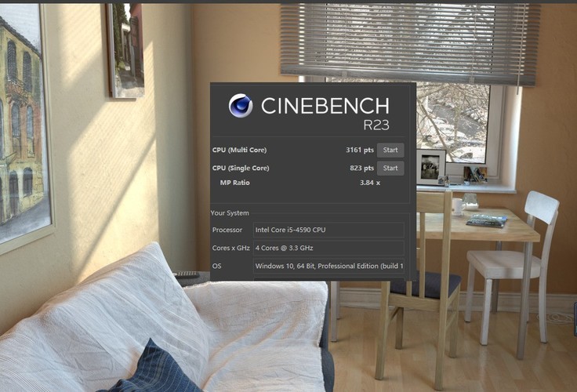
Task: Click the Processor field showing Intel Core i5-4590
Action: [x=328, y=230]
